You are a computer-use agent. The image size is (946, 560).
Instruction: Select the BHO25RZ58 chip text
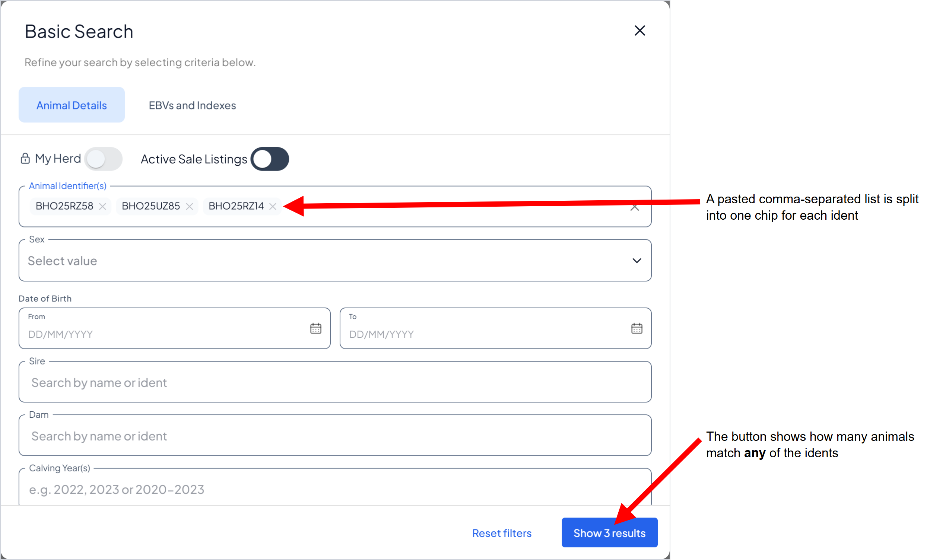[x=64, y=206]
